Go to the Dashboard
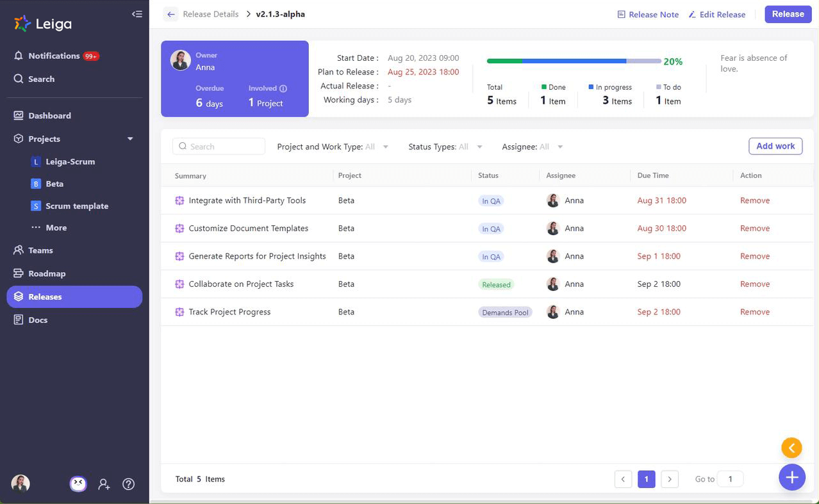Viewport: 819px width, 504px height. [49, 115]
